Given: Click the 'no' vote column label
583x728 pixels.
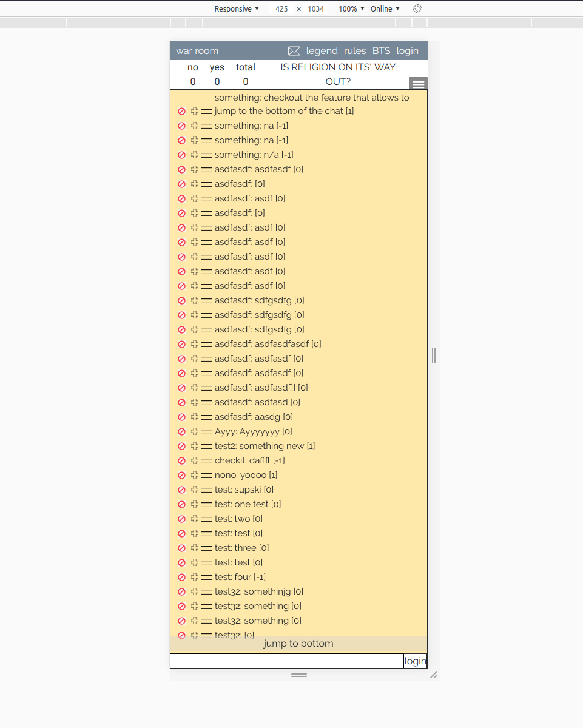Looking at the screenshot, I should (x=193, y=67).
